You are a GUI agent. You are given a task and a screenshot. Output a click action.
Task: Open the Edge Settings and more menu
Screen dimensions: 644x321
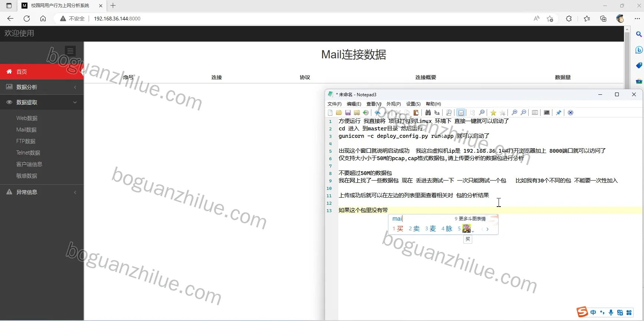(x=637, y=19)
